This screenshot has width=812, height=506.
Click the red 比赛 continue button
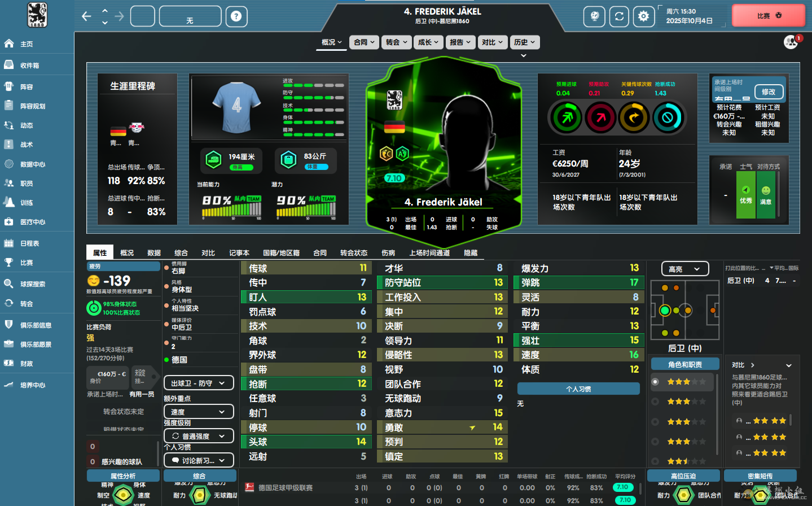(769, 16)
